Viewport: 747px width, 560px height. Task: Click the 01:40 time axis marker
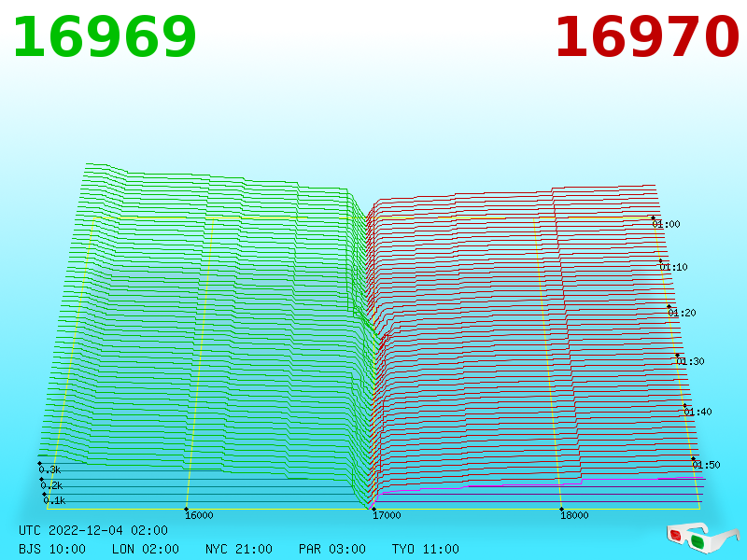(x=698, y=412)
